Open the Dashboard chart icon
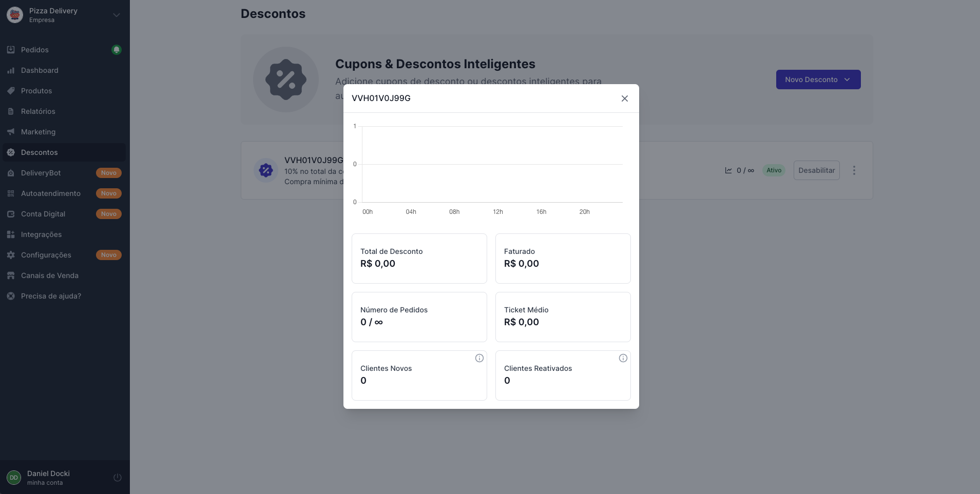 coord(11,70)
